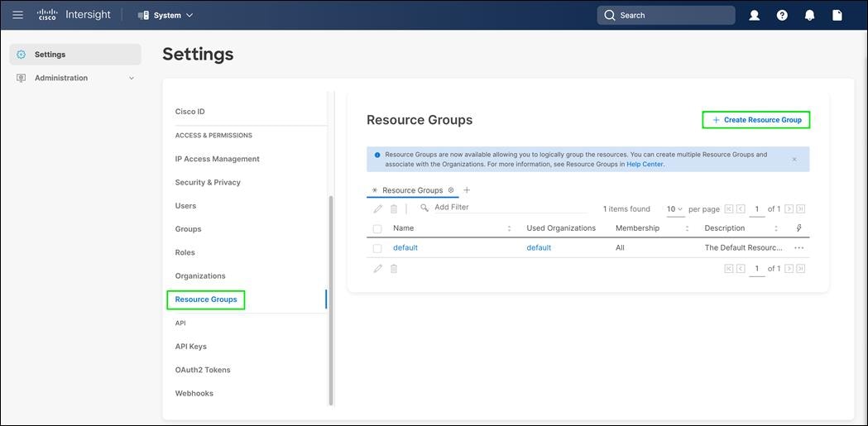The height and width of the screenshot is (426, 868).
Task: Toggle the select-all header checkbox
Action: tap(377, 229)
